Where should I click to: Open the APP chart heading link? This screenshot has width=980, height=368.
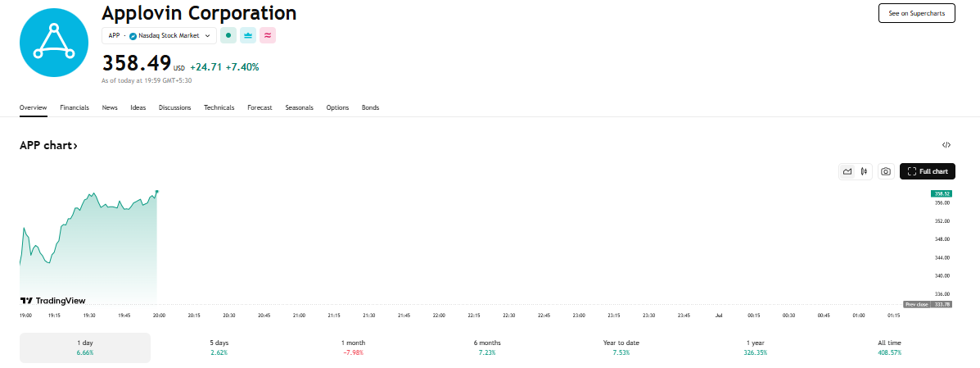[49, 146]
